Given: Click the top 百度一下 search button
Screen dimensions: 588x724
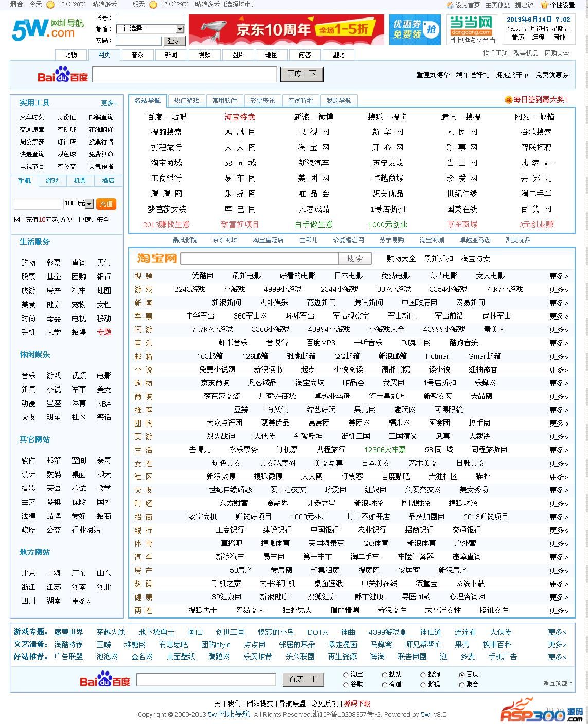Looking at the screenshot, I should pyautogui.click(x=301, y=75).
